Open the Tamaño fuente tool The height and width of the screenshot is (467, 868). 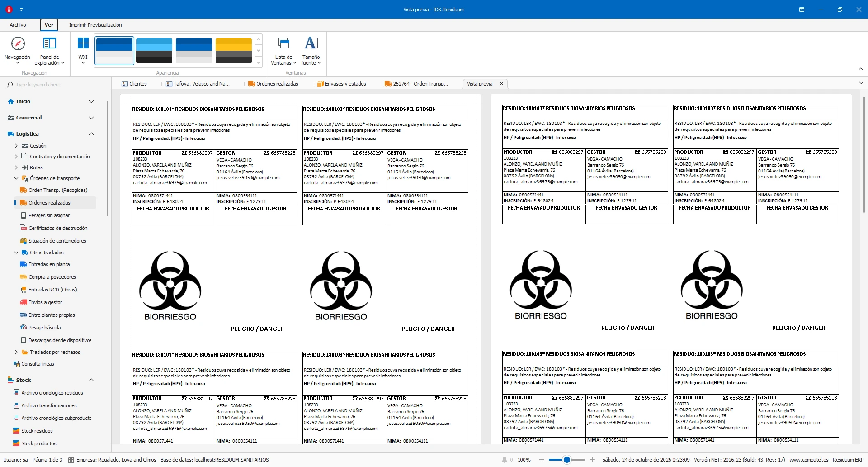click(x=311, y=50)
